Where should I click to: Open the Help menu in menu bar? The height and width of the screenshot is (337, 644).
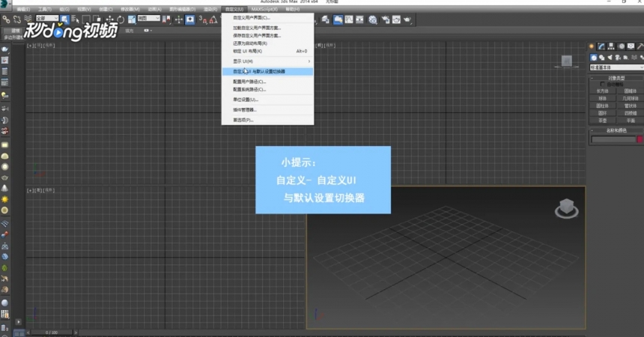tap(292, 9)
